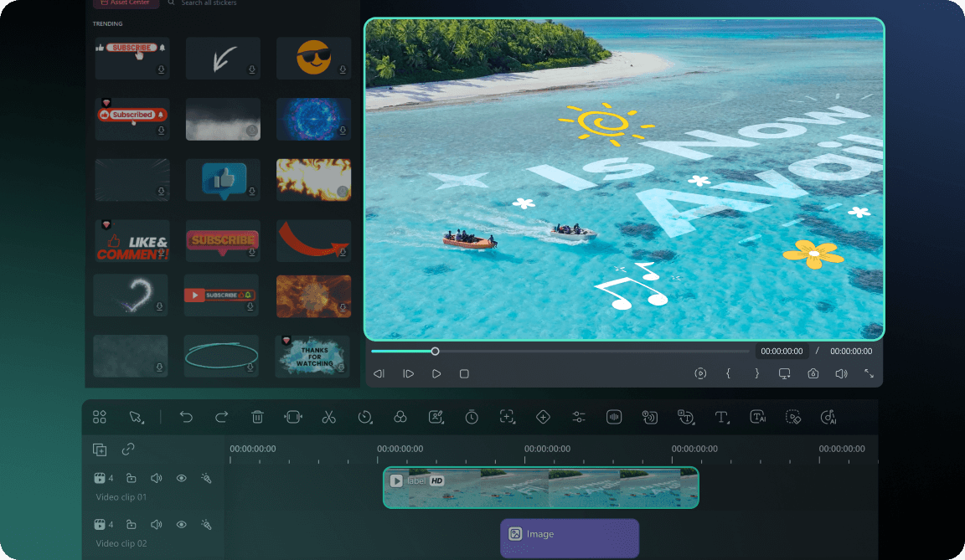965x560 pixels.
Task: Click the four-squares layout icon in toolbar
Action: 99,418
